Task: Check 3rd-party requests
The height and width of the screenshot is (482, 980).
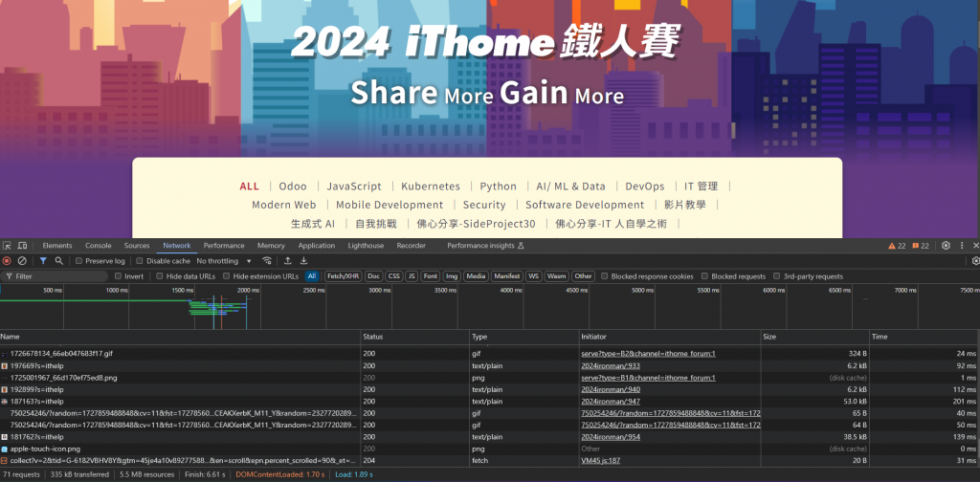Action: pos(777,276)
